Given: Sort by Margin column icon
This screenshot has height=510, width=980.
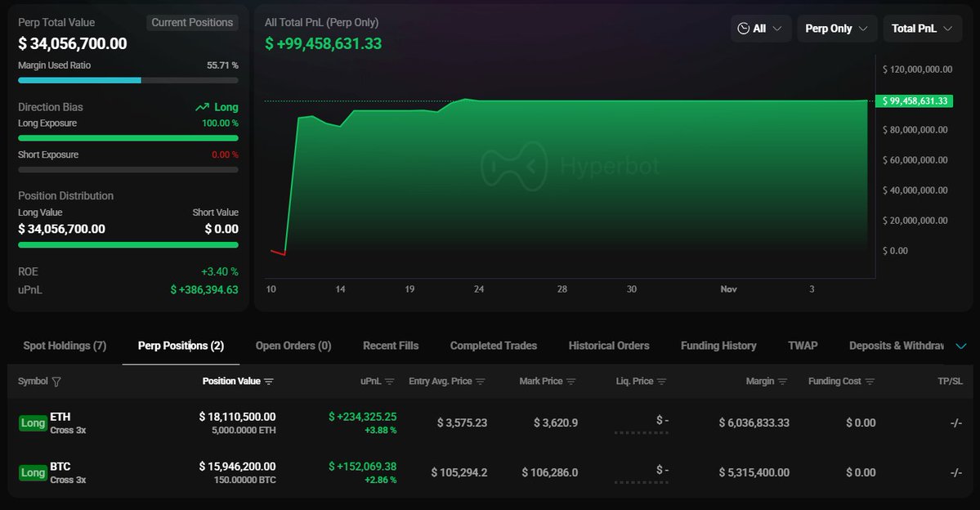Looking at the screenshot, I should pyautogui.click(x=783, y=382).
